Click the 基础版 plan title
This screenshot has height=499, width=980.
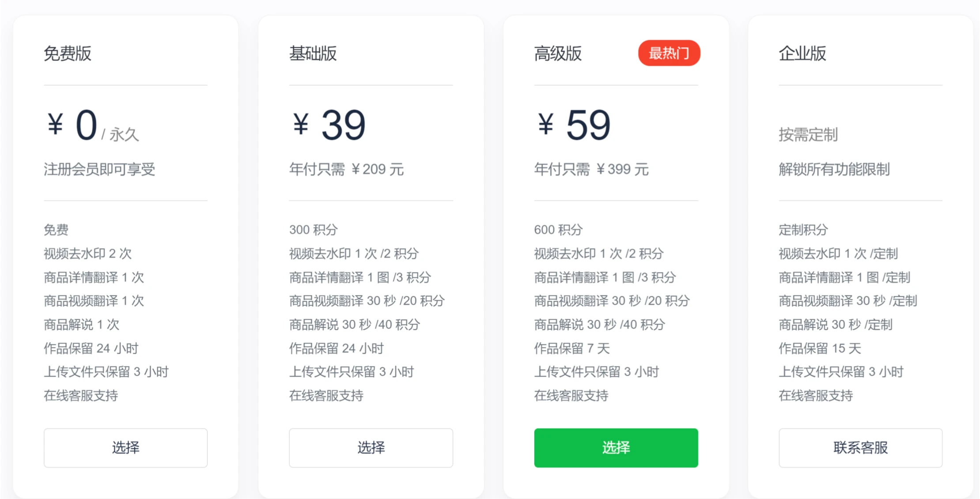314,53
